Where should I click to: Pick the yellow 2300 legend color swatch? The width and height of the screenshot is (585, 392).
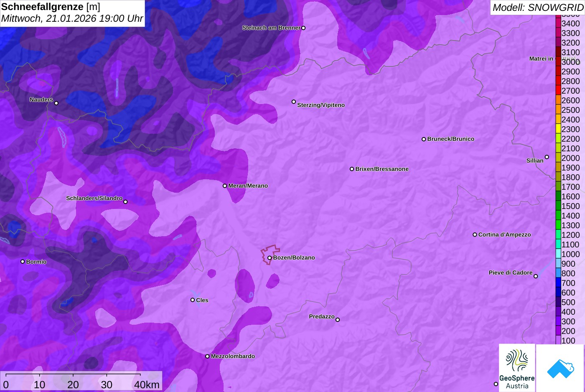(x=558, y=129)
